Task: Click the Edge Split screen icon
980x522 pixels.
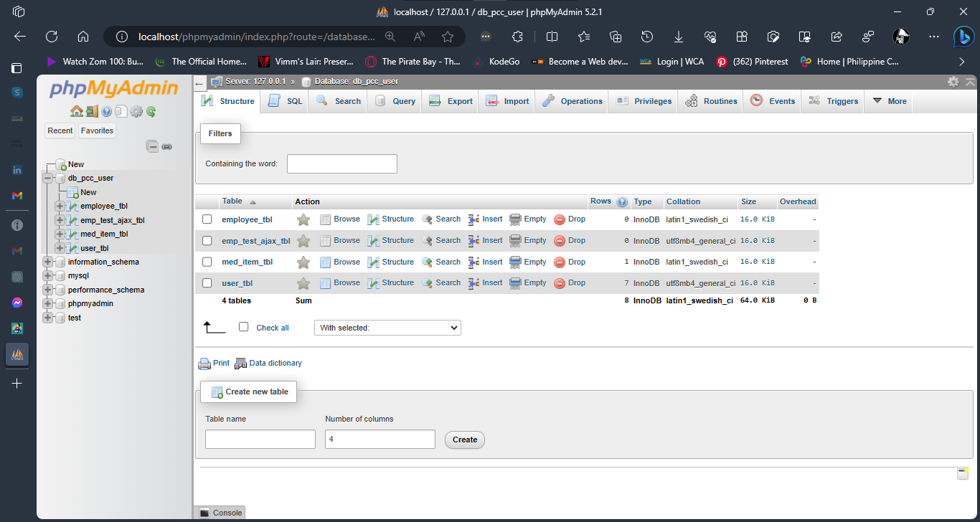Action: (x=552, y=37)
